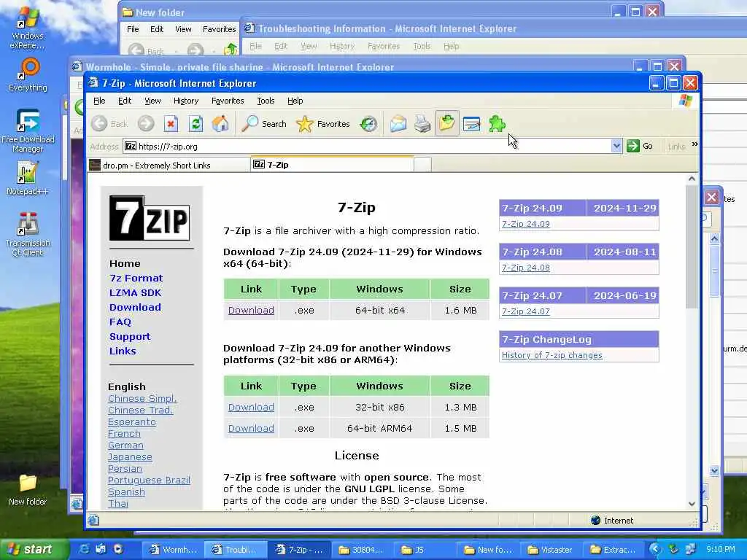Click the Edit page toolbar icon
747x560 pixels.
(x=472, y=124)
